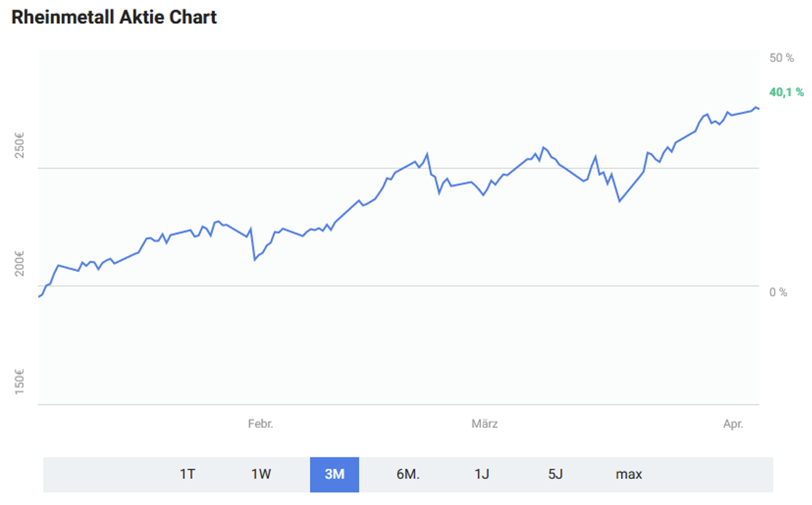Choose the 6M. chart period
812x505 pixels.
(407, 474)
